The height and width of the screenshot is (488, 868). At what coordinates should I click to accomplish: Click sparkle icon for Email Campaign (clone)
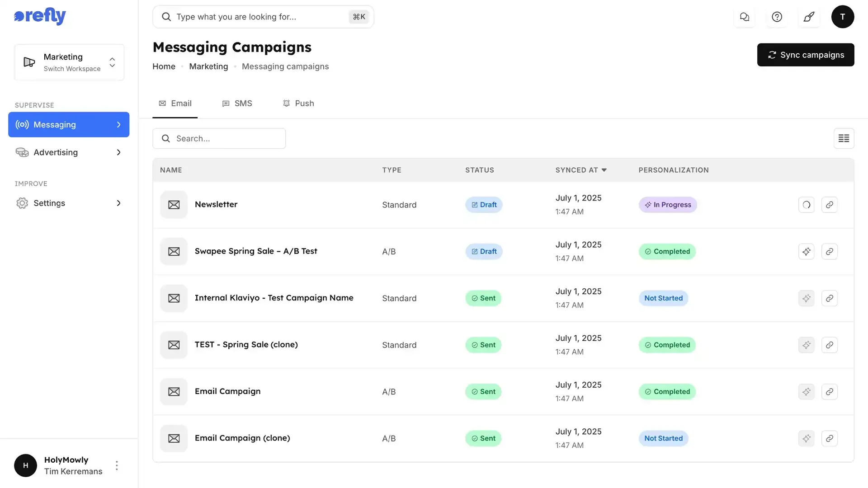pyautogui.click(x=807, y=438)
